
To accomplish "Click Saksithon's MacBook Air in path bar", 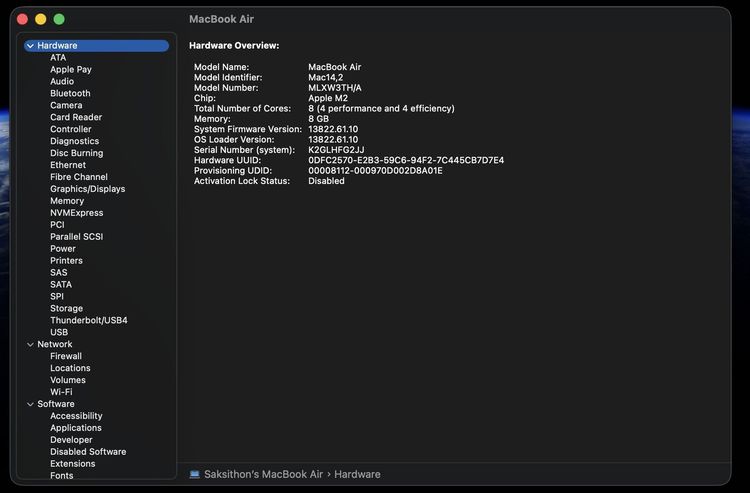I will pos(266,474).
